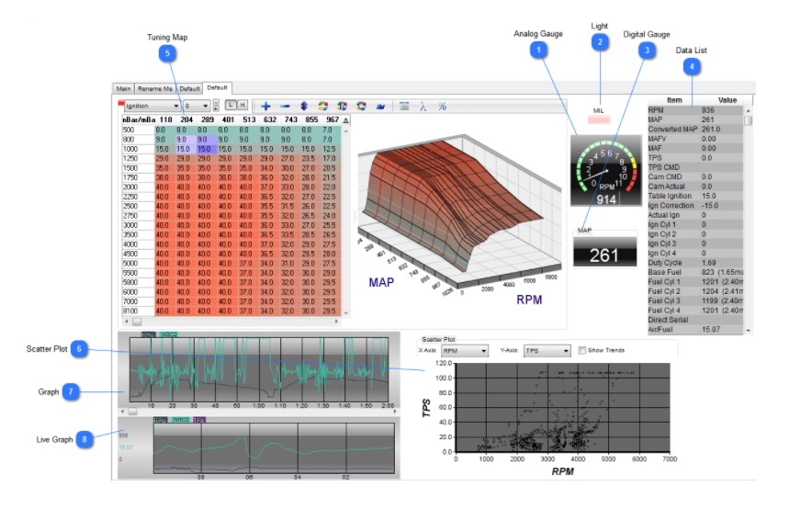812x509 pixels.
Task: Click the percent symbol toolbar icon
Action: [442, 107]
